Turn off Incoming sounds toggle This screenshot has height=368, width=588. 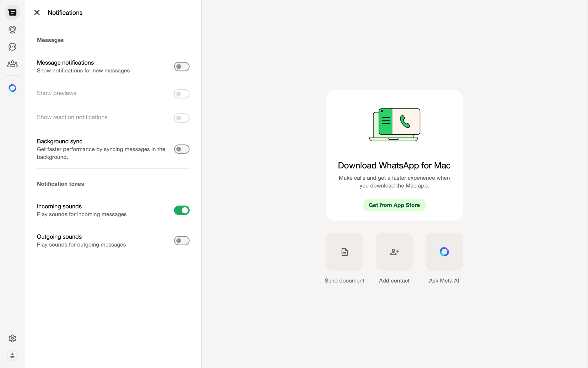182,210
